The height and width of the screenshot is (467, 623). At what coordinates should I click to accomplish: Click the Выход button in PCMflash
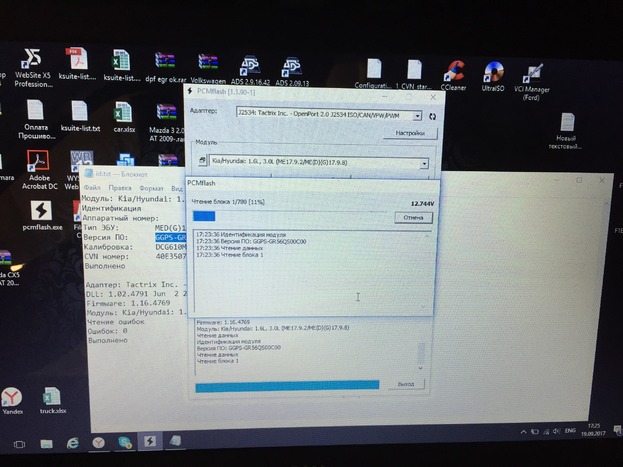click(404, 383)
